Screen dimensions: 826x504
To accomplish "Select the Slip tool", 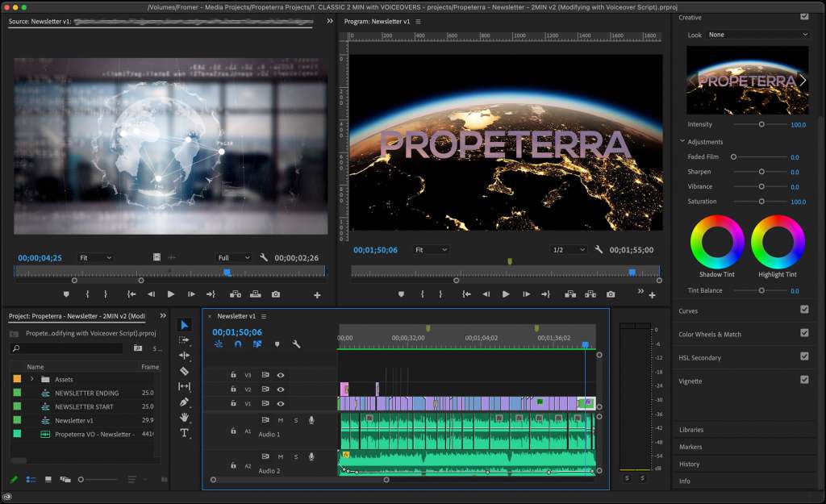I will point(184,386).
